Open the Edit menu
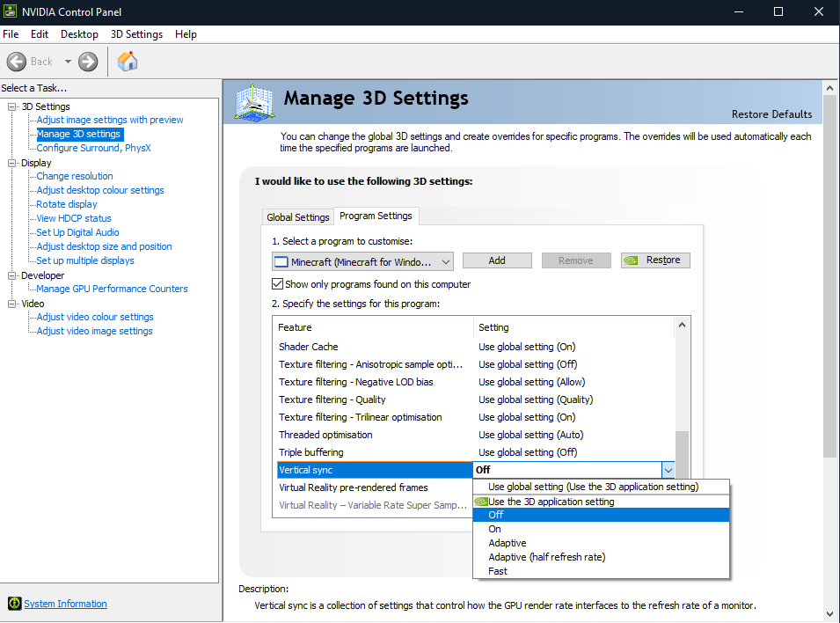 (x=40, y=34)
